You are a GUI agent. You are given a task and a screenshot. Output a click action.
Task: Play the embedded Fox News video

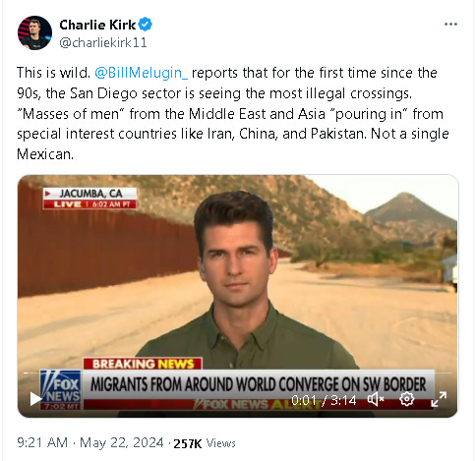pos(35,399)
